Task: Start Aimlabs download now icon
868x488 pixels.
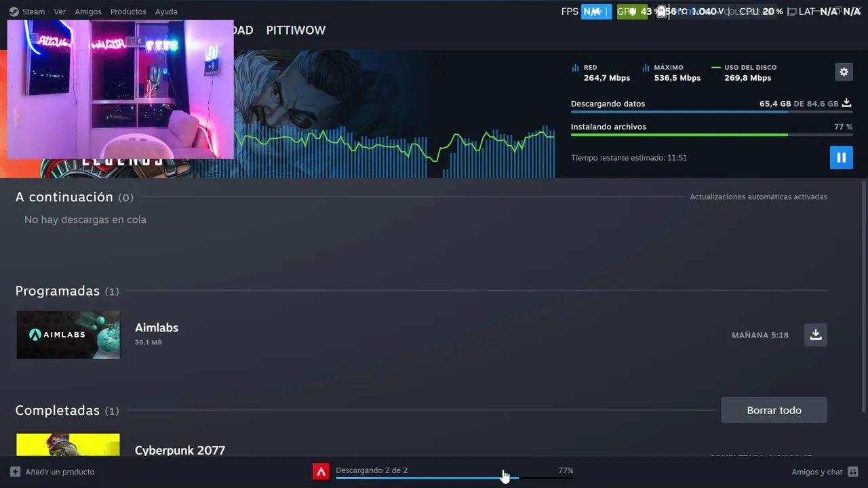Action: point(816,335)
